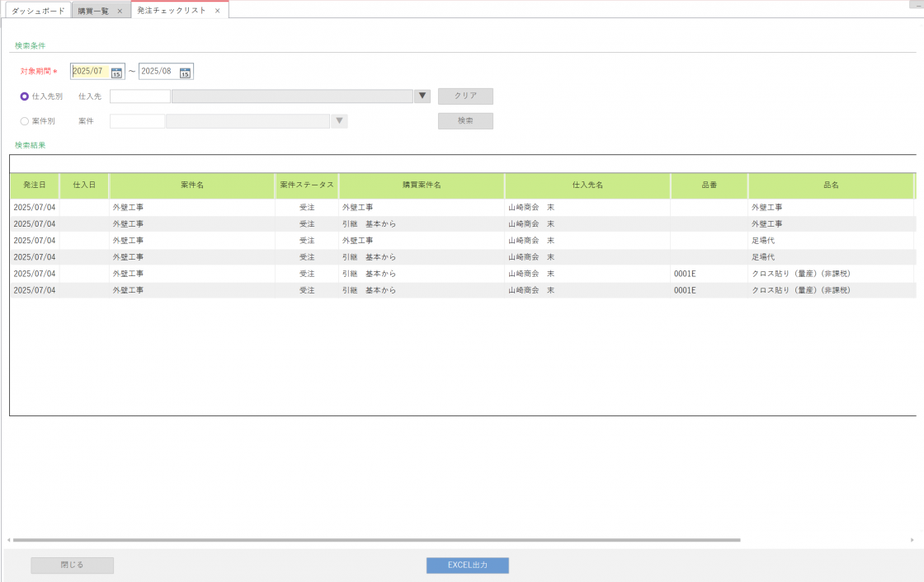Open the start date calendar picker

click(x=116, y=73)
